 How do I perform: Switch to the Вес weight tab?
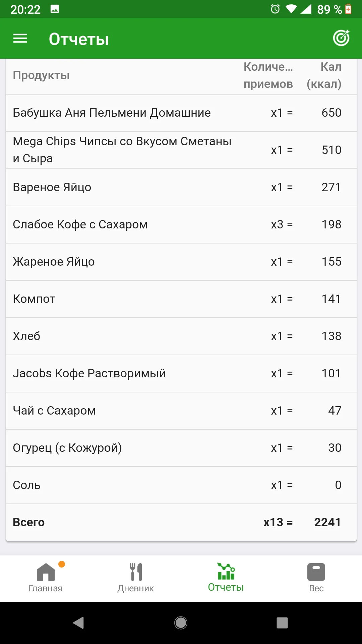[x=316, y=578]
